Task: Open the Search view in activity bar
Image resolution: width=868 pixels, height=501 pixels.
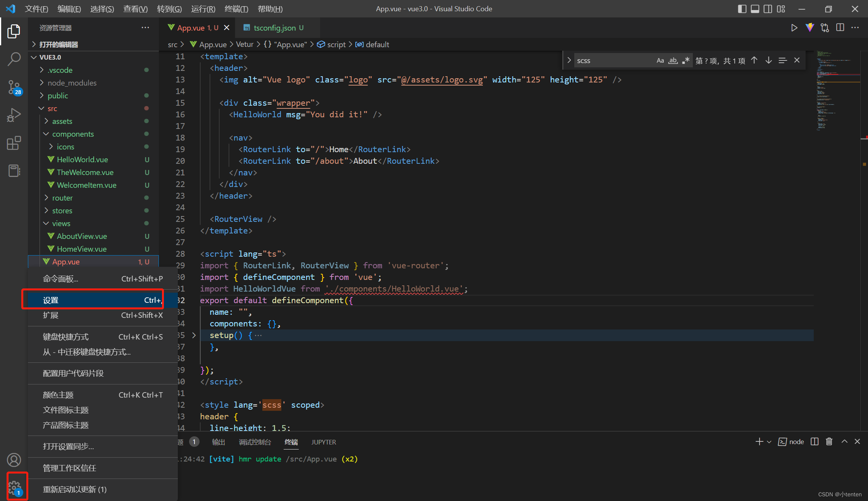Action: point(14,59)
